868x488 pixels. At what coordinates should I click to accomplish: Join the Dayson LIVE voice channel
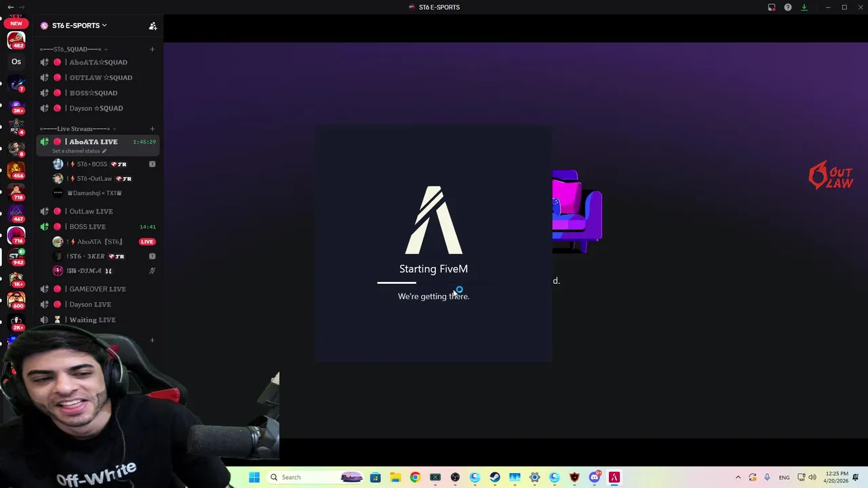pyautogui.click(x=98, y=304)
